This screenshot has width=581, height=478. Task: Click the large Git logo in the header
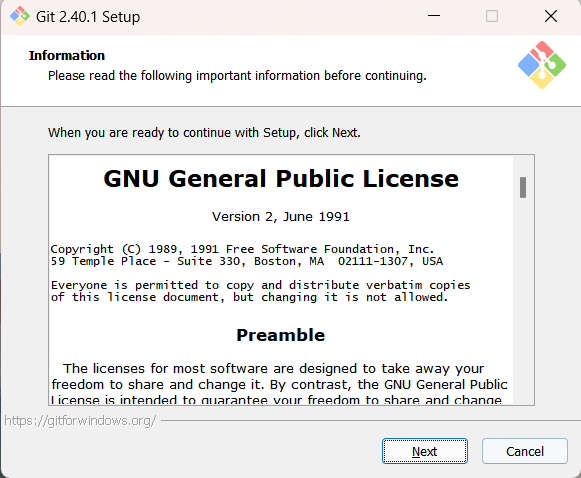(542, 65)
